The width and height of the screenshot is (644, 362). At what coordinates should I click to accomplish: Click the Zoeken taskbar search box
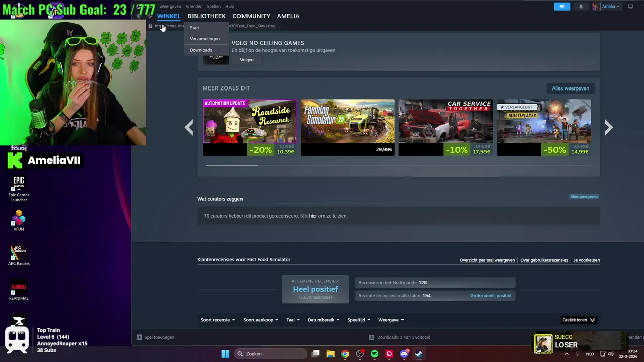pos(271,354)
